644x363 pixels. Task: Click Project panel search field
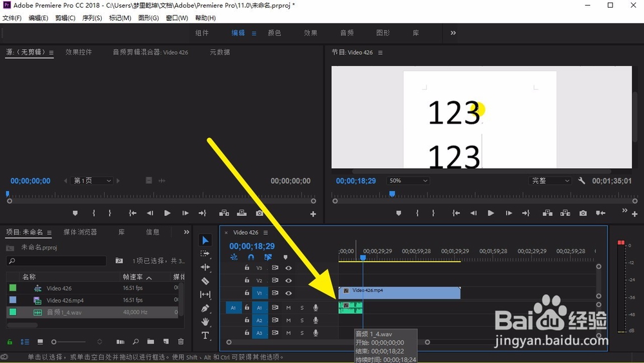tap(57, 260)
